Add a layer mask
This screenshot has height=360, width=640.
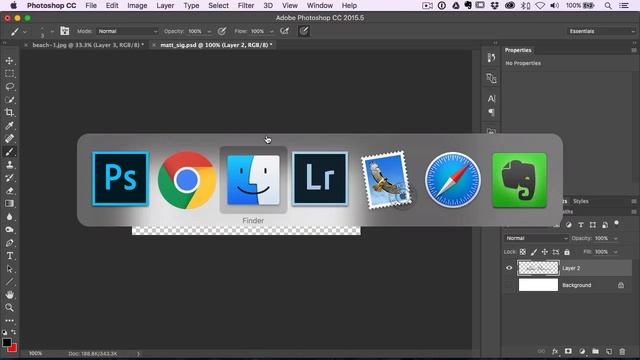pyautogui.click(x=568, y=351)
